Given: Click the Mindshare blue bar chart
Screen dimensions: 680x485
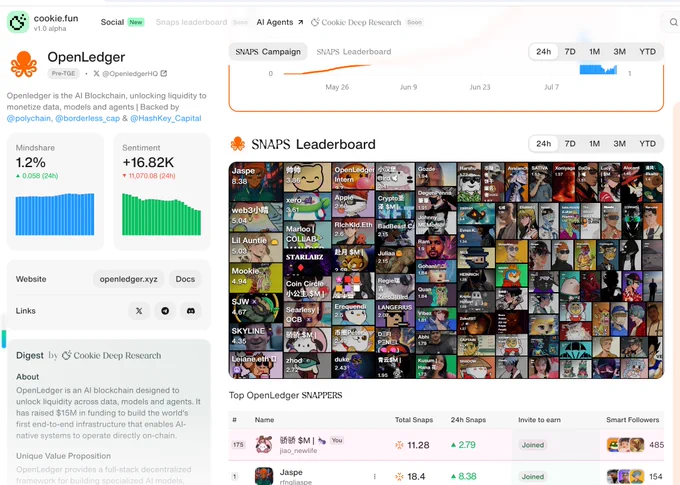Looking at the screenshot, I should tap(55, 214).
